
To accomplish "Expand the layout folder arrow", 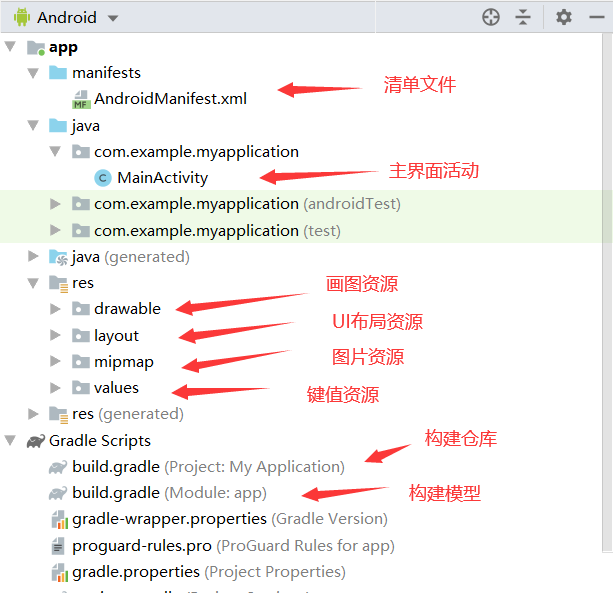I will [56, 335].
